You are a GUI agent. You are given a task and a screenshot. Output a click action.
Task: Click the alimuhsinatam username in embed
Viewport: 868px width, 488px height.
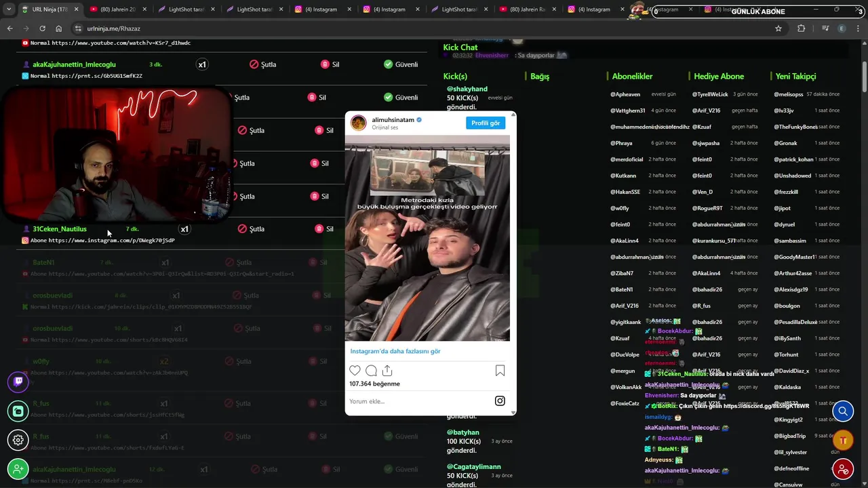[393, 120]
